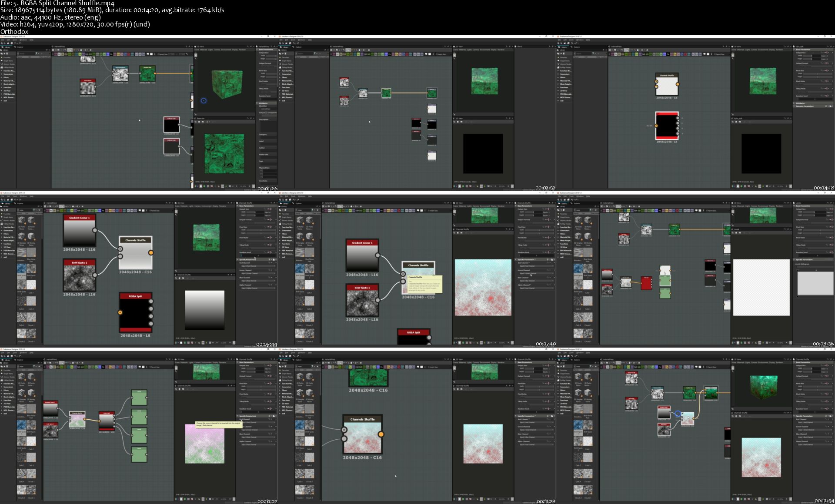Click pink-green 2D preview in 00:10:02 frame
The image size is (835, 504).
click(x=204, y=444)
